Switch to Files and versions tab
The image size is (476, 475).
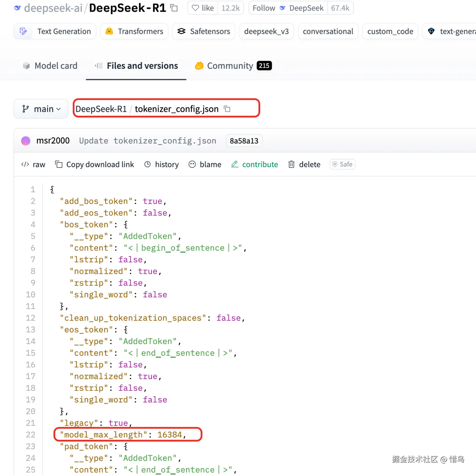(x=136, y=66)
